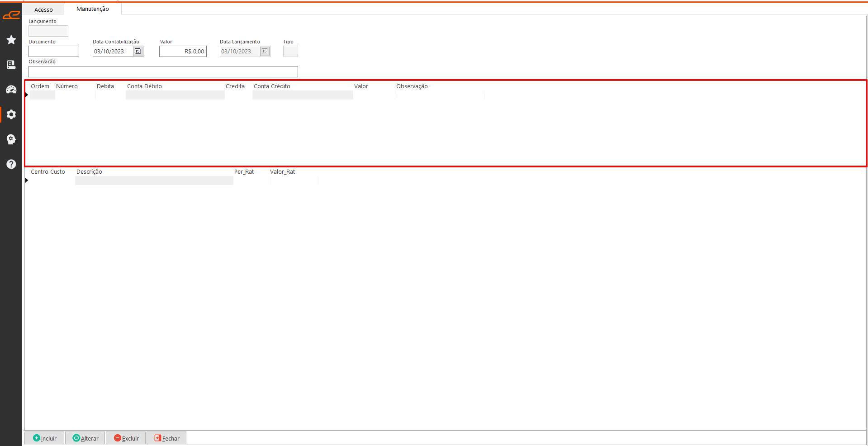The image size is (868, 446).
Task: Click the head-with-gear intelligence icon
Action: coord(11,139)
